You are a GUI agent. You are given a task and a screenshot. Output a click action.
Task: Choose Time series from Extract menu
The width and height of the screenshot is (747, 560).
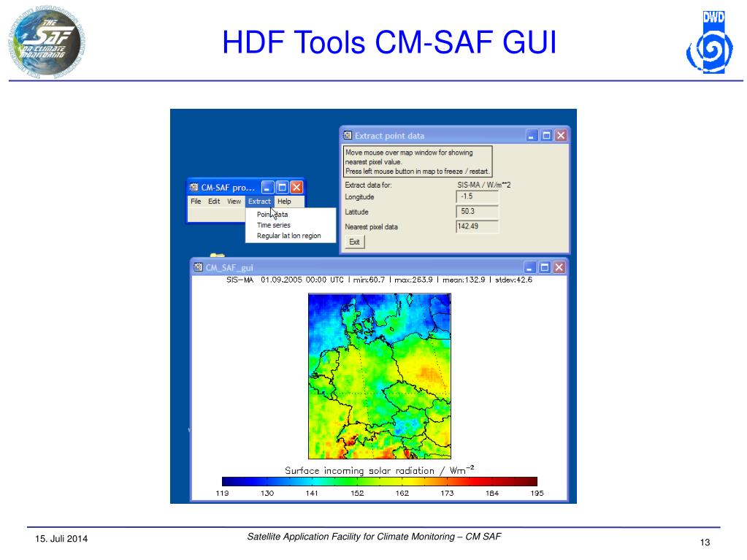pyautogui.click(x=273, y=225)
